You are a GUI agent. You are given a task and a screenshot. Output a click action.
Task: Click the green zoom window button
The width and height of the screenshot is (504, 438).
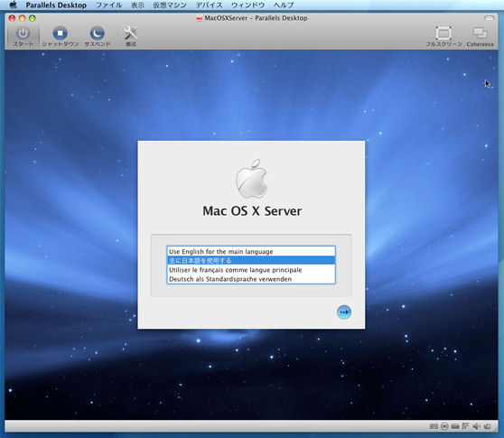(x=33, y=18)
